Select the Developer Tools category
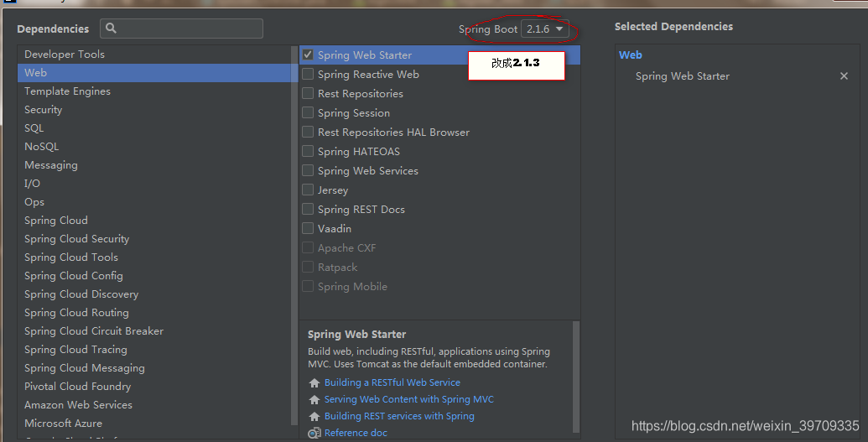The image size is (868, 442). [154, 55]
